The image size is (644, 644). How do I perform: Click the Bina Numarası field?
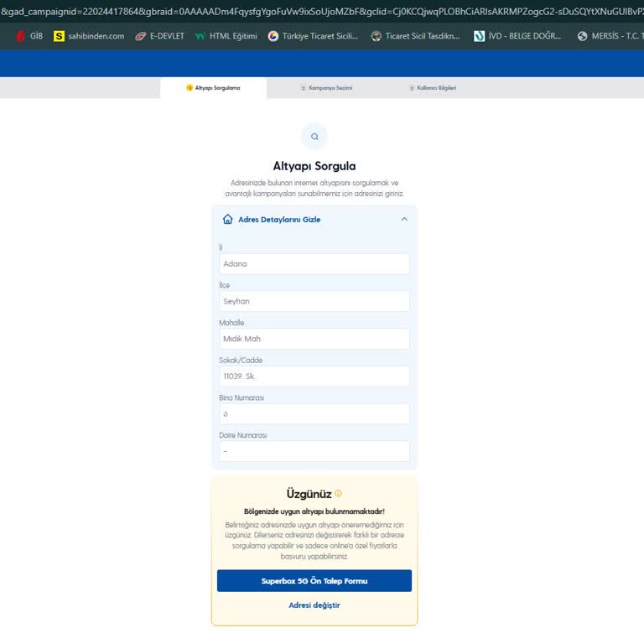point(314,413)
